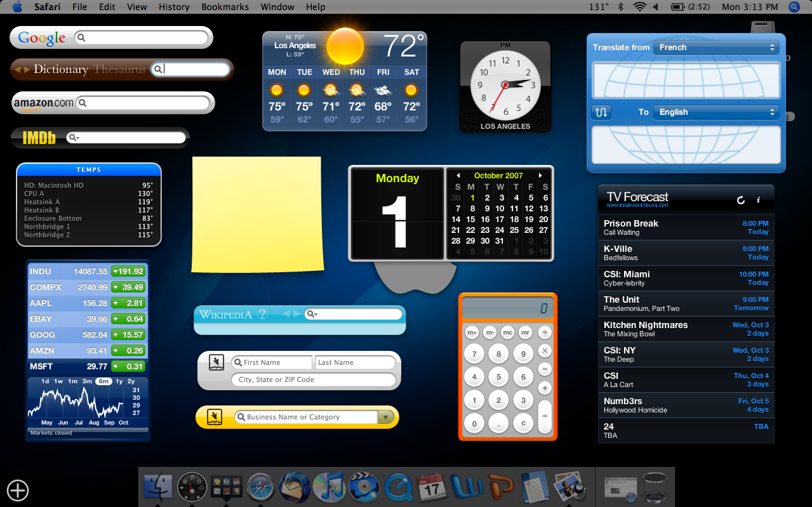Viewport: 812px width, 507px height.
Task: Select 1w stock chart range
Action: click(x=58, y=381)
